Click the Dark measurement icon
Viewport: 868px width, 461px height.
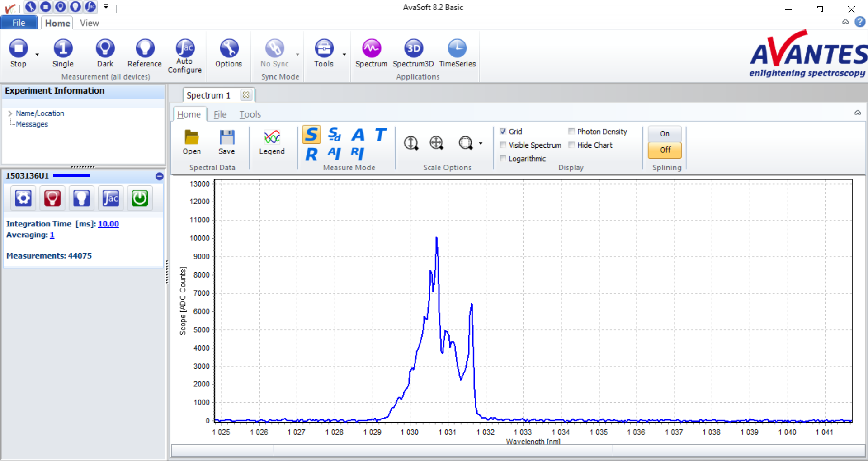[x=105, y=49]
